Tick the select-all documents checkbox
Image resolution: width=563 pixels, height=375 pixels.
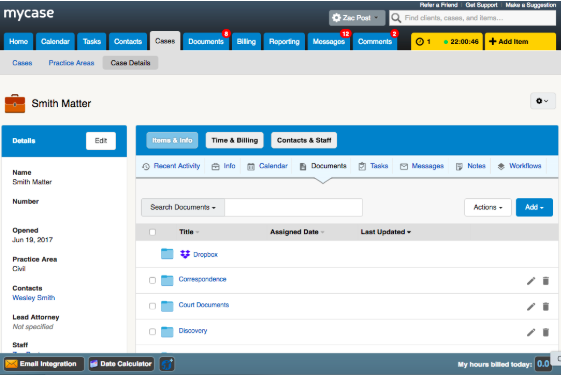pyautogui.click(x=152, y=232)
